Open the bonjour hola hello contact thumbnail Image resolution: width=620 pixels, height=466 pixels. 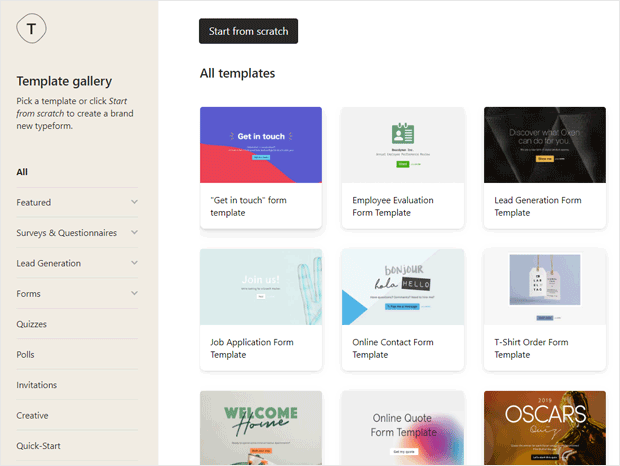(403, 287)
